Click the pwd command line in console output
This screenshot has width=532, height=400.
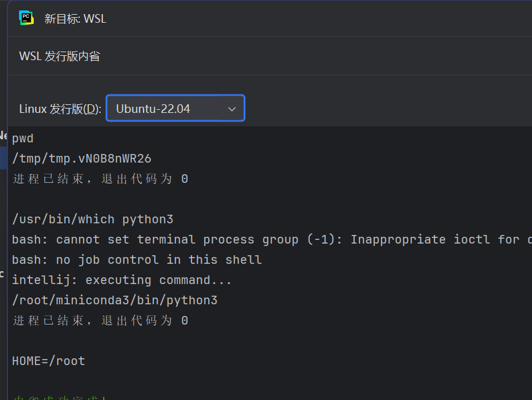coord(23,138)
